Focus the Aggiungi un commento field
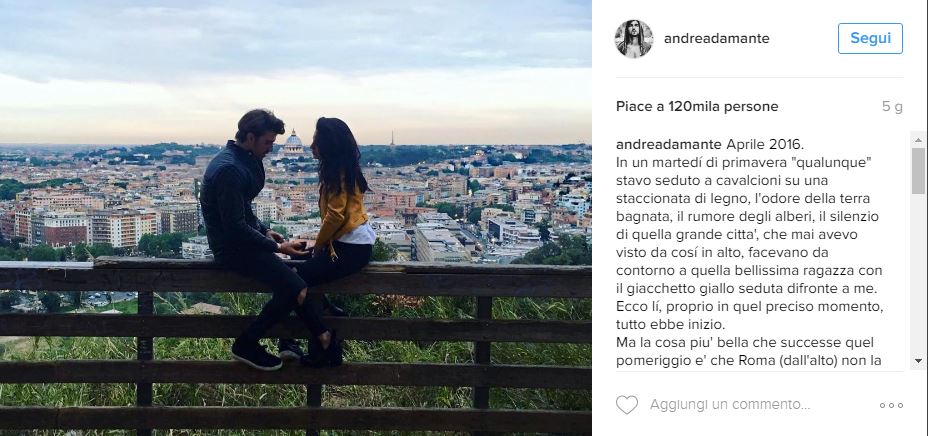Screen dimensions: 928x436 [x=730, y=405]
